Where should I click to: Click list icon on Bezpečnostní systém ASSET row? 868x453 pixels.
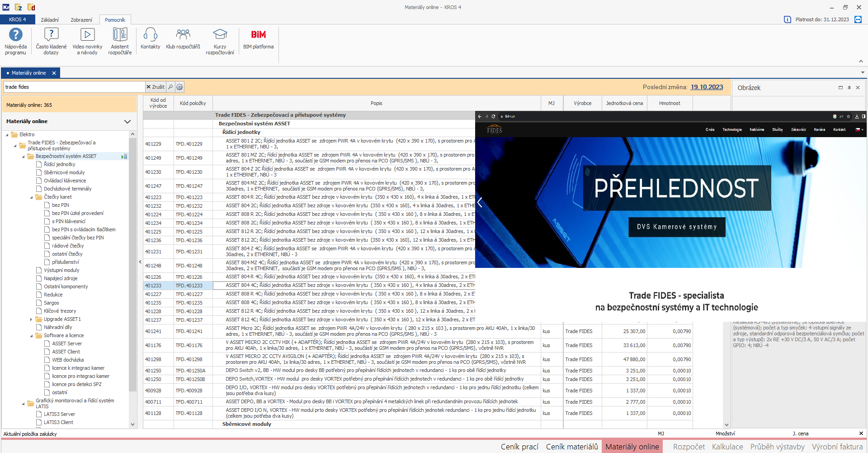click(x=124, y=157)
